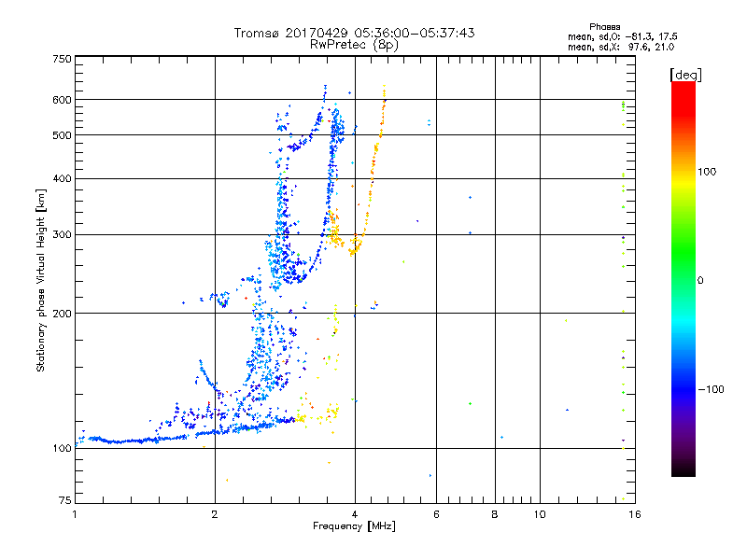Click the '6' frequency axis tick label
This screenshot has width=747, height=560.
tap(436, 514)
